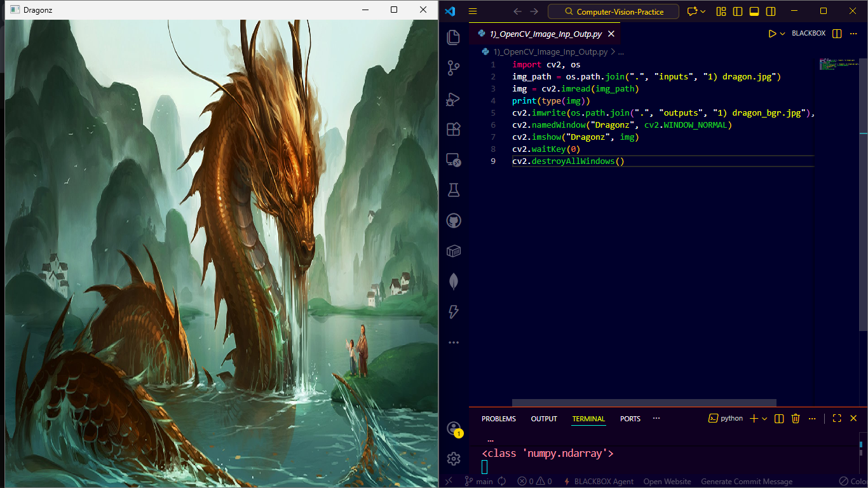This screenshot has height=488, width=868.
Task: Open the MongoDB leaf view
Action: coord(453,281)
